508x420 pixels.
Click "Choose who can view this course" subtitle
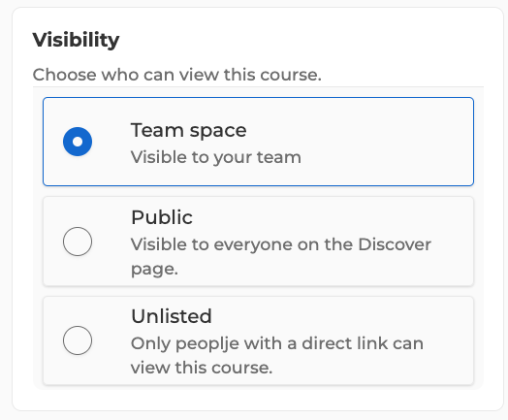(176, 75)
